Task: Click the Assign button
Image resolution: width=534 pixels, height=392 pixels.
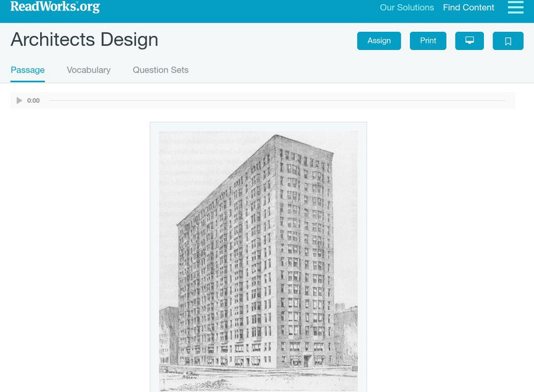Action: tap(378, 40)
